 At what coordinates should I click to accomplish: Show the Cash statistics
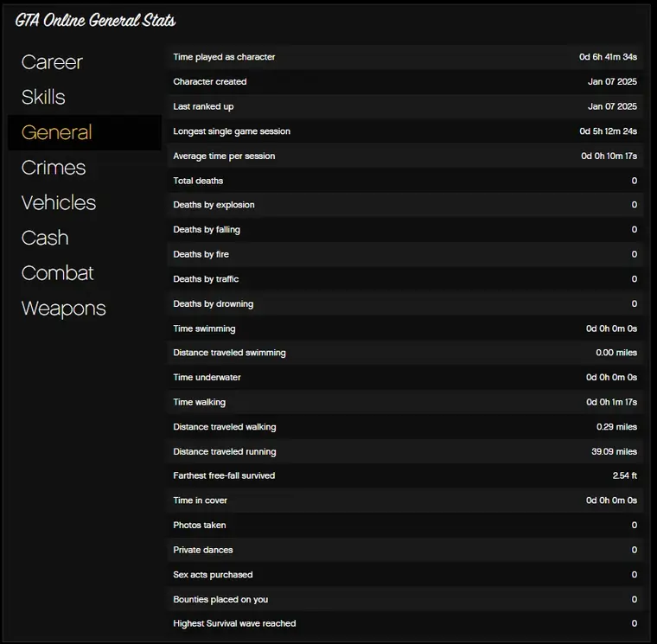click(45, 238)
